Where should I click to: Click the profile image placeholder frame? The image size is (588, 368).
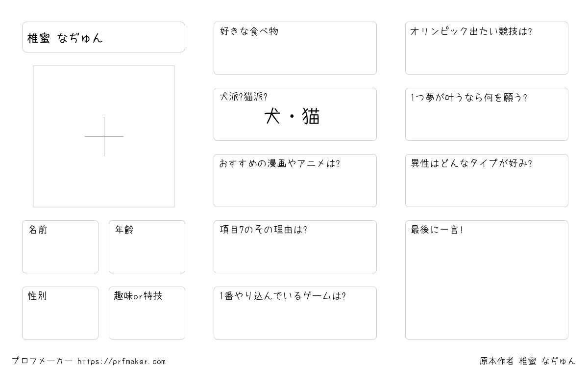click(104, 136)
